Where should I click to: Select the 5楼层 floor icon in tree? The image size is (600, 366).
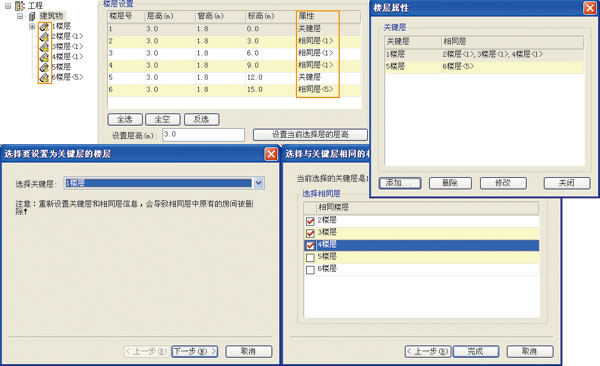[44, 67]
